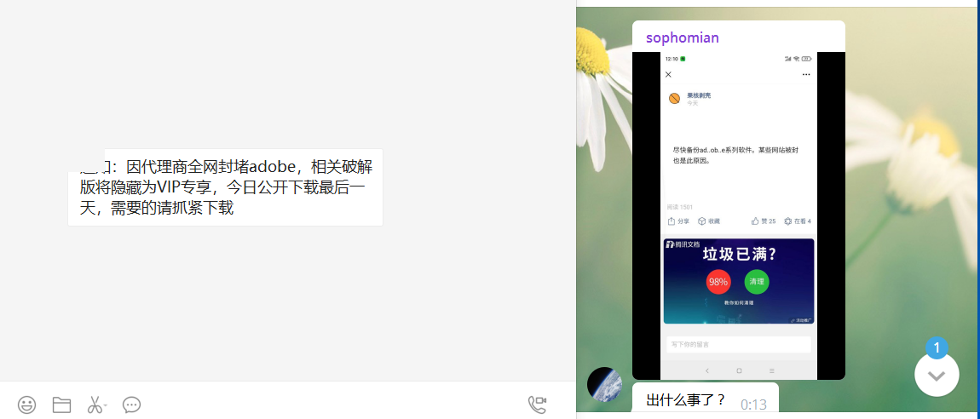This screenshot has height=419, width=980.
Task: Start a voice or video call
Action: [538, 405]
